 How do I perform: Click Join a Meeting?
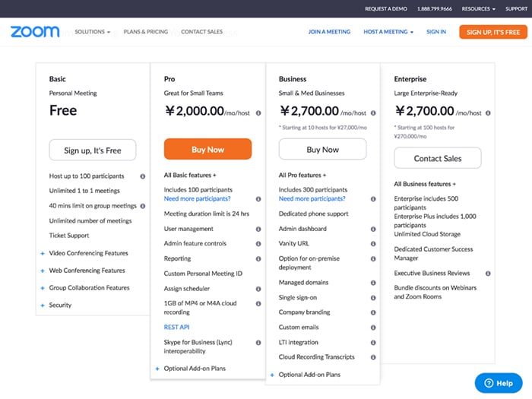[329, 32]
